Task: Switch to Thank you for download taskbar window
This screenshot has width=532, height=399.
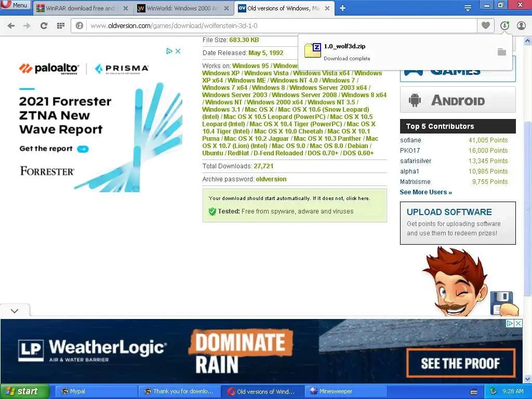Action: [x=179, y=391]
